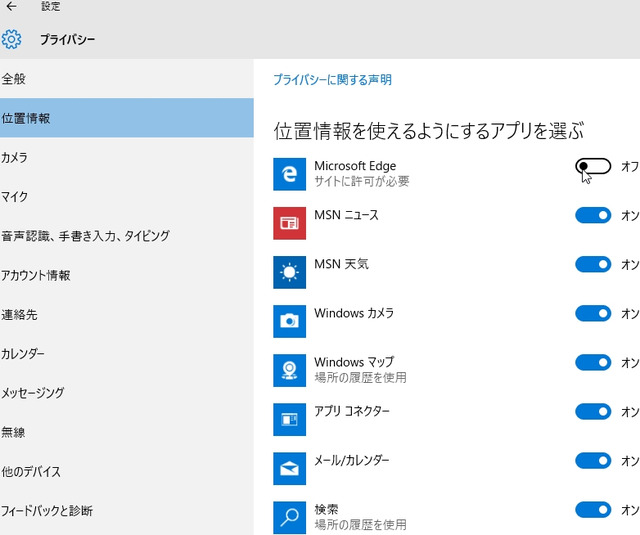Disable アプリ コネクター location switch
The image size is (640, 535).
tap(593, 411)
